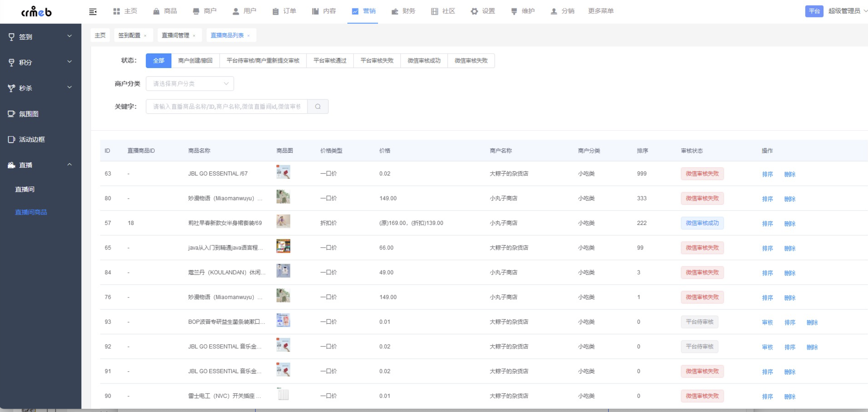Switch to the 直播间管理 tab
Image resolution: width=868 pixels, height=412 pixels.
(x=175, y=36)
